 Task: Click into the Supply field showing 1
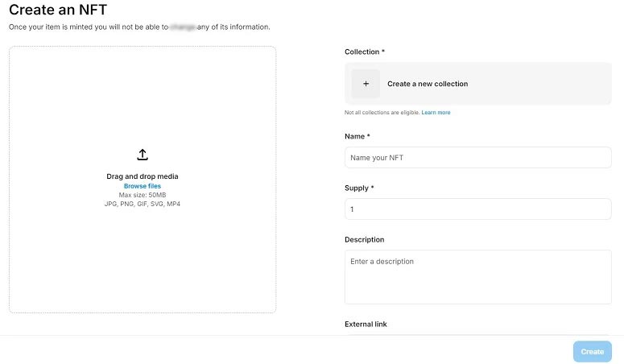coord(477,209)
